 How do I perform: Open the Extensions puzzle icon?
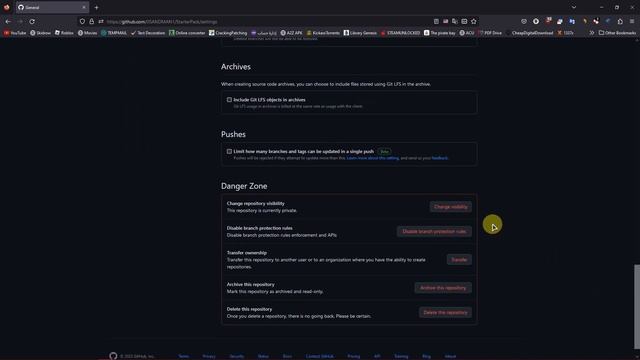pos(620,21)
